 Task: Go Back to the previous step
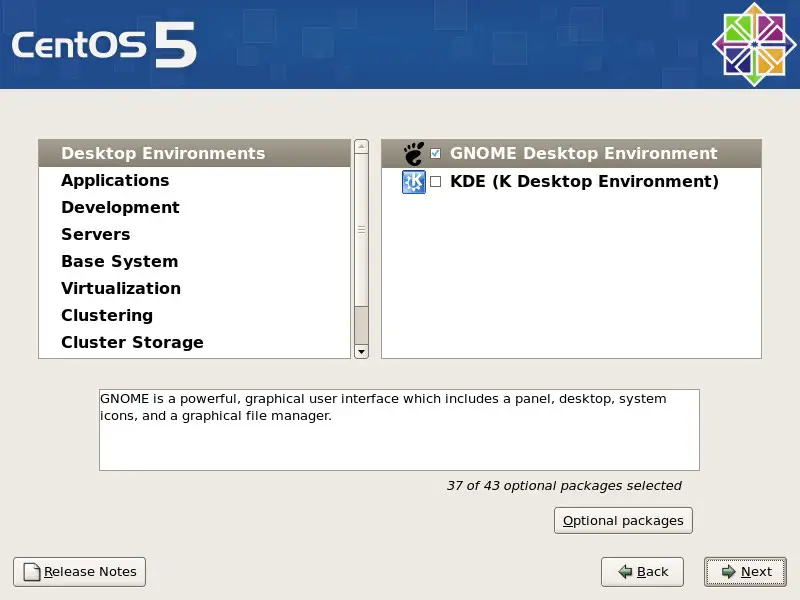(x=642, y=571)
